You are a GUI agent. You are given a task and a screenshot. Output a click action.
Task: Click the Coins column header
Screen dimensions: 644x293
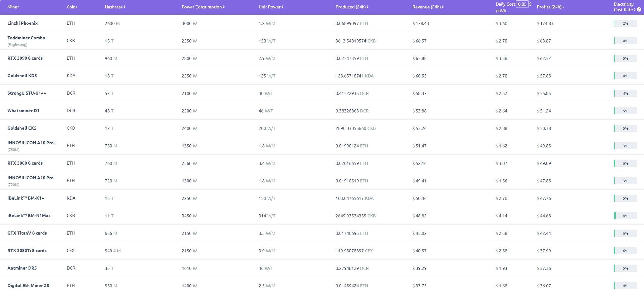[x=72, y=7]
